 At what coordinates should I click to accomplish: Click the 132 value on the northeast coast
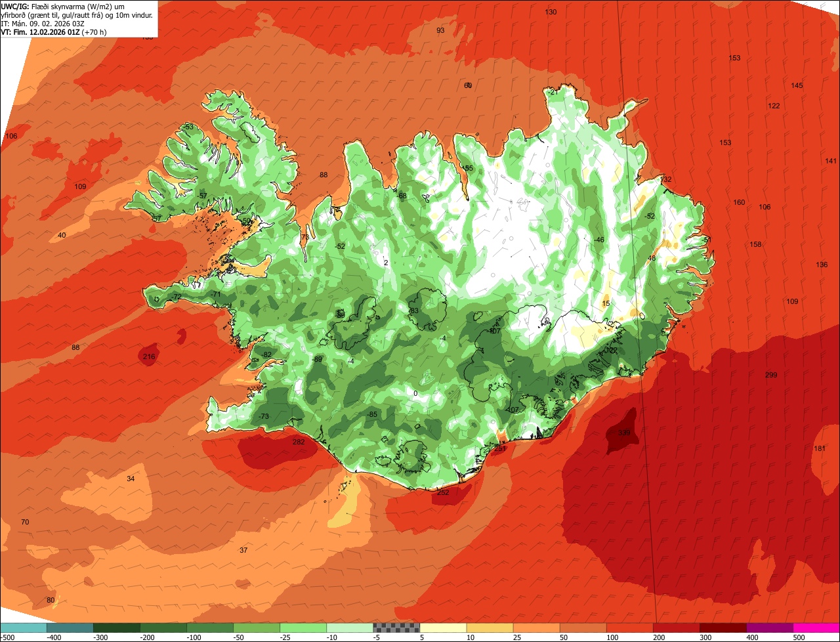point(666,180)
